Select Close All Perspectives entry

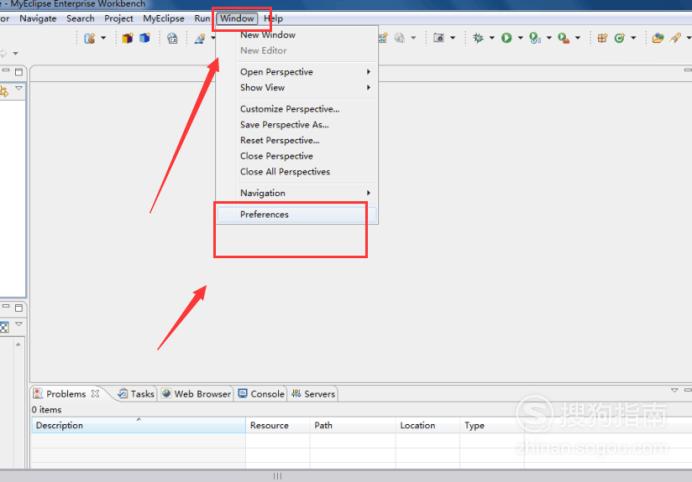pyautogui.click(x=297, y=172)
